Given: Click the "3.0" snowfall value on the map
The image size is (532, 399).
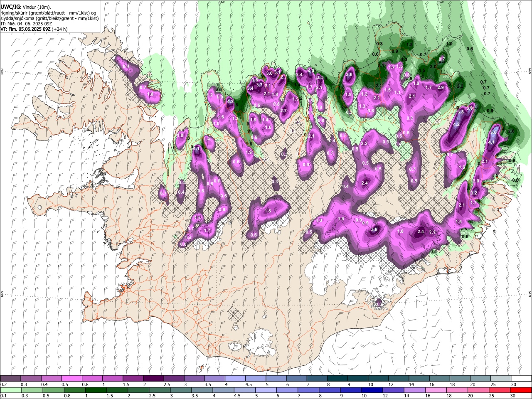Looking at the screenshot, I should point(269,74).
